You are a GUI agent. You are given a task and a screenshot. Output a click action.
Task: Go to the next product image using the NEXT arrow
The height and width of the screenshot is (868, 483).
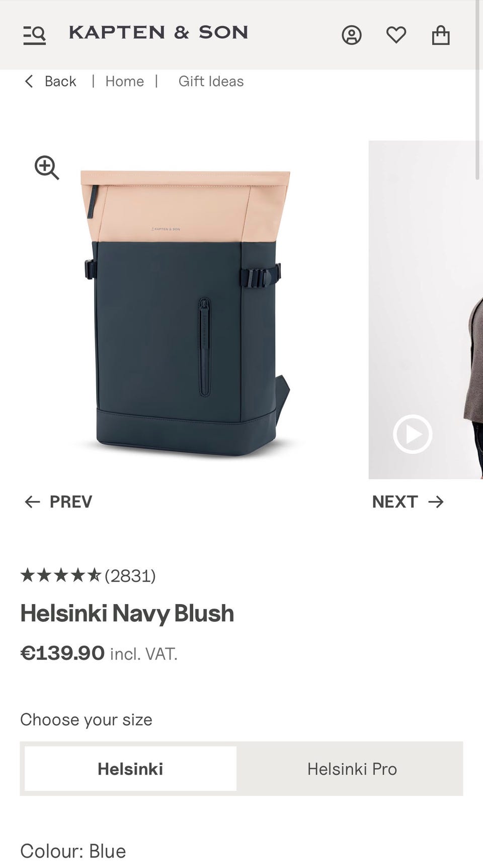[x=436, y=502]
